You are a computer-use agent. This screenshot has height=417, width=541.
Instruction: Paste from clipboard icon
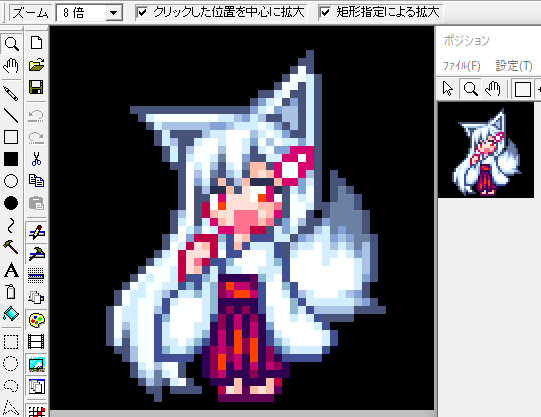(x=36, y=203)
